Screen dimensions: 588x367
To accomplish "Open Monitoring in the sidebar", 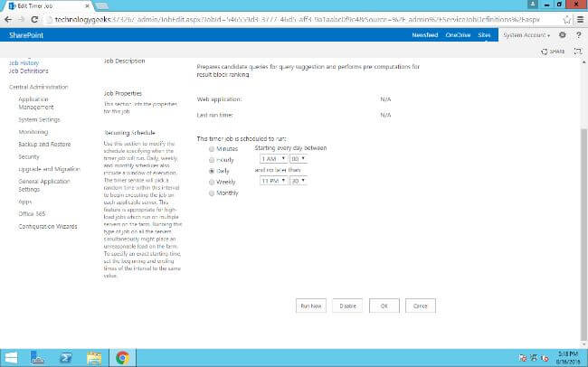I will click(x=33, y=132).
